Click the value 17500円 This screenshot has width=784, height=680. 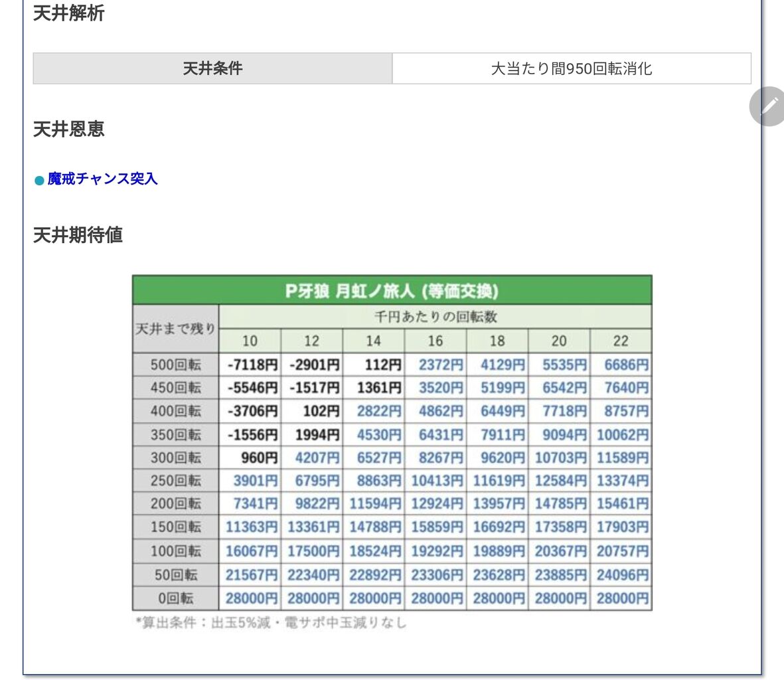(312, 551)
